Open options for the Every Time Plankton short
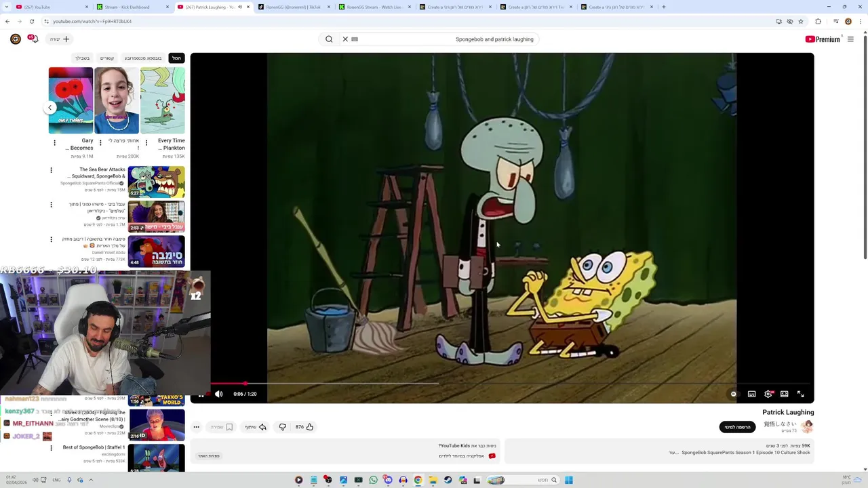The height and width of the screenshot is (488, 868). coord(146,143)
